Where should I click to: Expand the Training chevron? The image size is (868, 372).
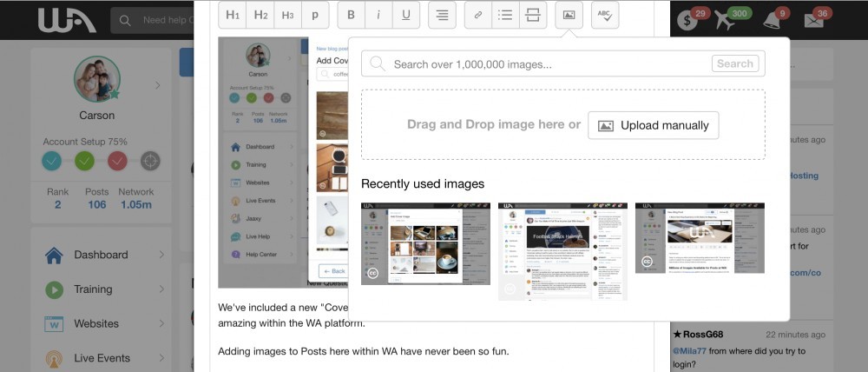click(x=161, y=289)
